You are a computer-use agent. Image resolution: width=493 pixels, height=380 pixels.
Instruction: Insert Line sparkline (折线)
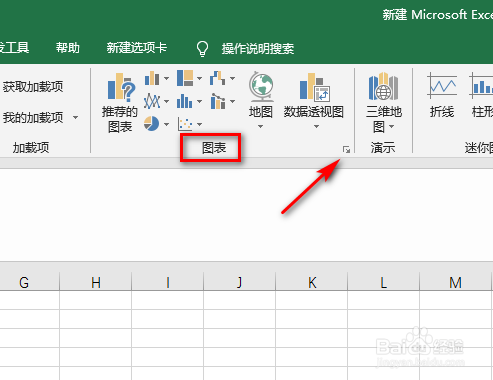442,95
